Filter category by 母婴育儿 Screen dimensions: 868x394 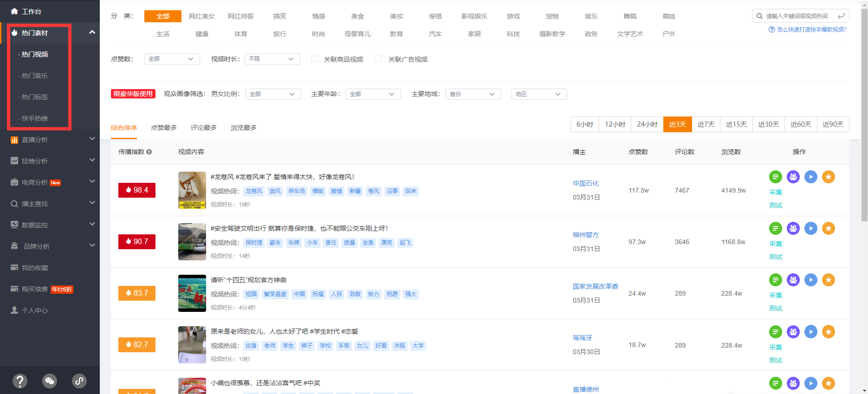click(x=357, y=34)
